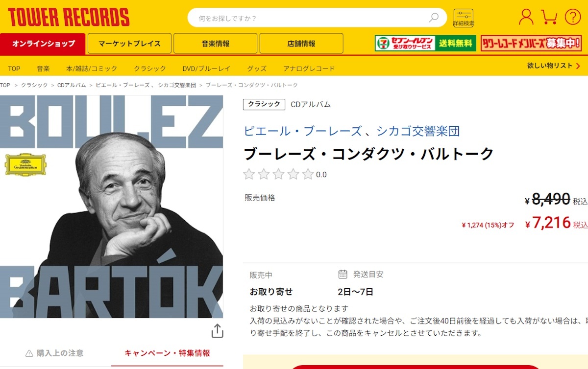Open the クラシック menu item

tap(150, 69)
